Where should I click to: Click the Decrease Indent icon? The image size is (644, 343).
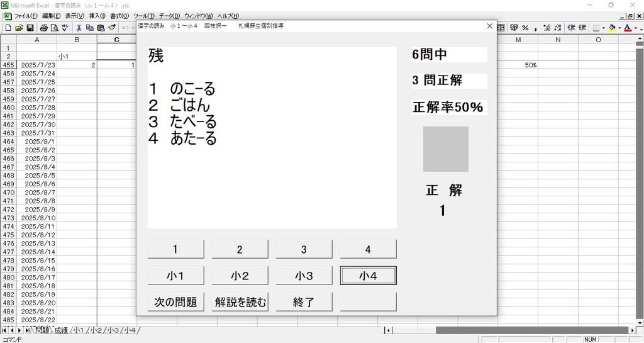click(571, 28)
